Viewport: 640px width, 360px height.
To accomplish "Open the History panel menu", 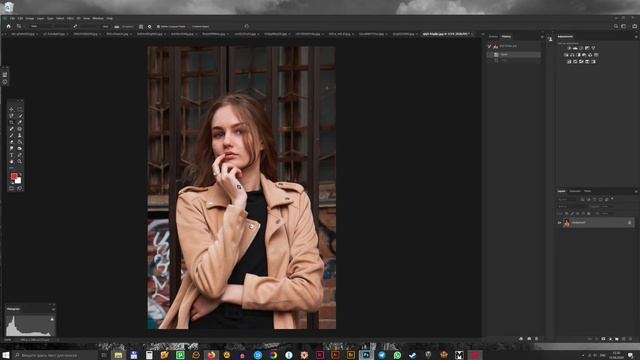I will (x=542, y=37).
